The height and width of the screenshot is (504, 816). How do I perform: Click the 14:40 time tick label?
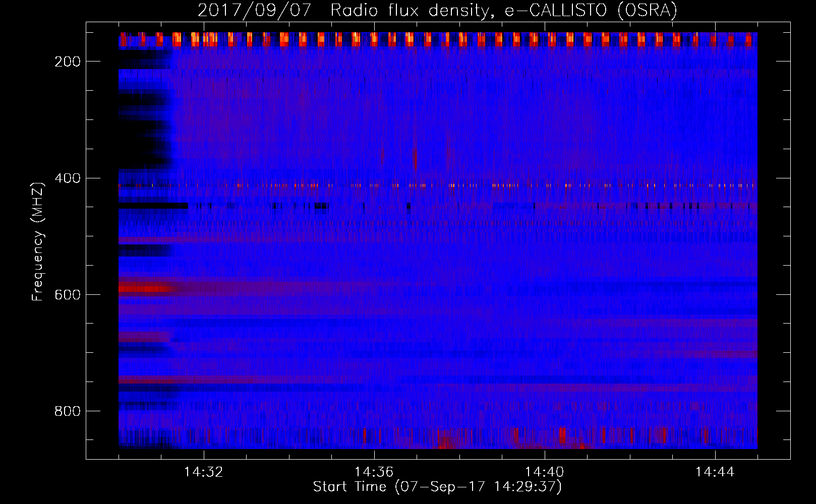click(x=545, y=472)
